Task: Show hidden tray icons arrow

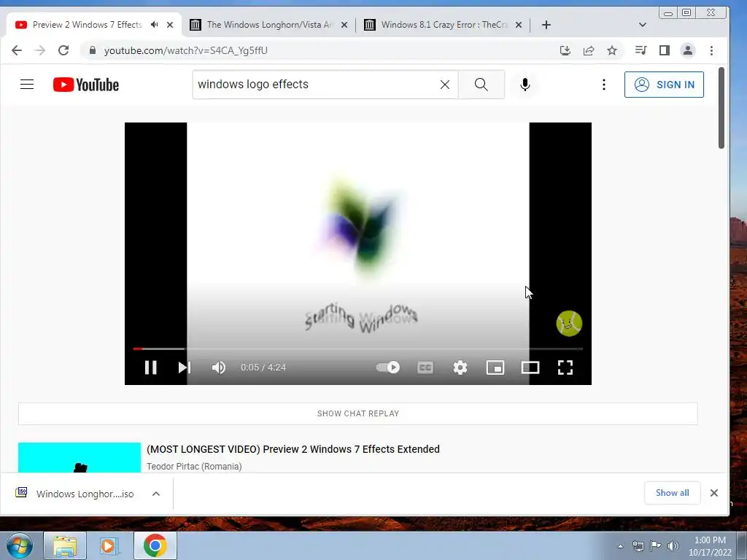Action: tap(620, 546)
